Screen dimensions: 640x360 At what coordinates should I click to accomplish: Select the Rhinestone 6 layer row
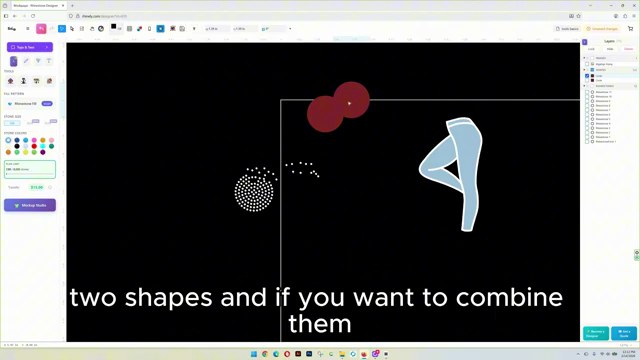point(610,115)
